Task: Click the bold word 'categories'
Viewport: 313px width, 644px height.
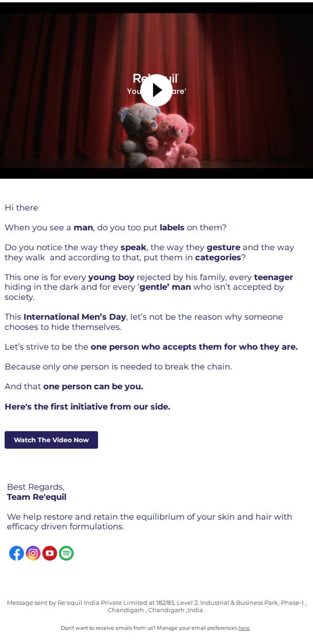Action: point(218,257)
